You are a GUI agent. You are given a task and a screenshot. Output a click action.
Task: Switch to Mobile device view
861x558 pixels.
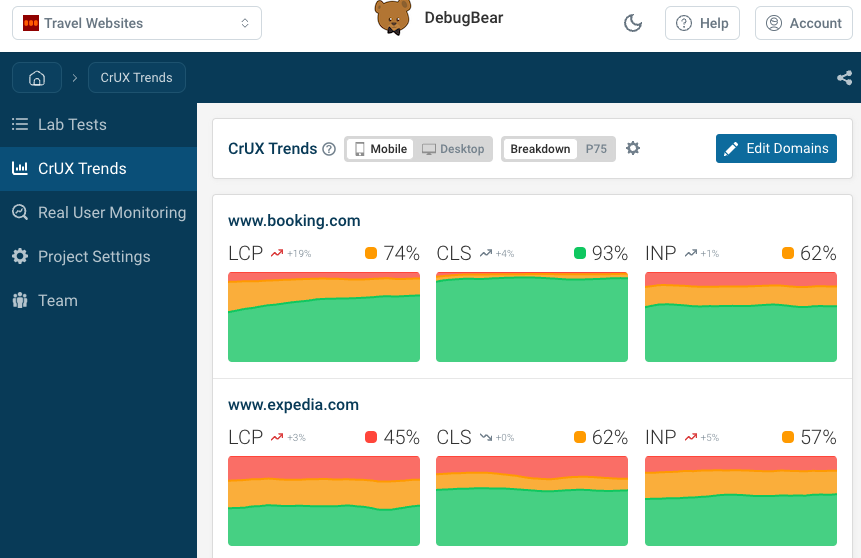tap(381, 149)
